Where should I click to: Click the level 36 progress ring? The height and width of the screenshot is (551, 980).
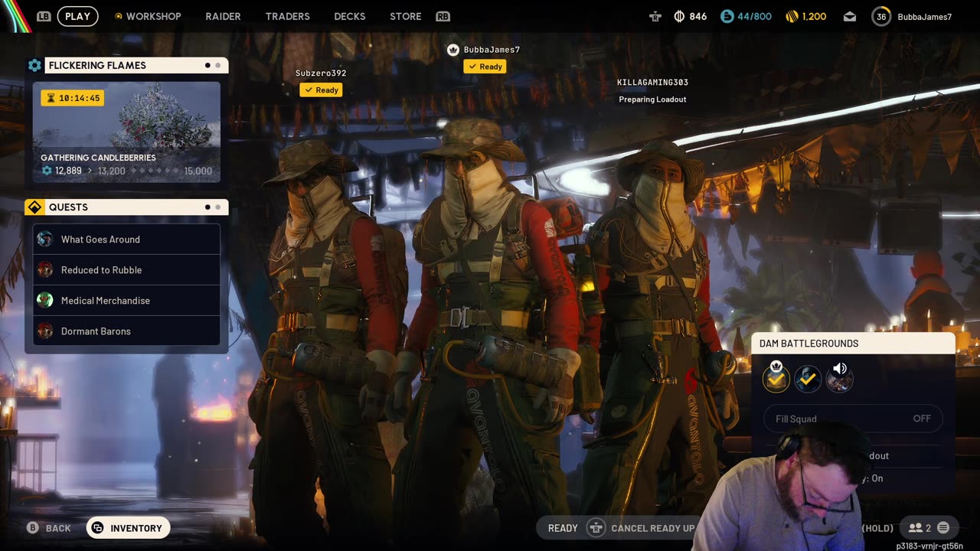(x=881, y=16)
